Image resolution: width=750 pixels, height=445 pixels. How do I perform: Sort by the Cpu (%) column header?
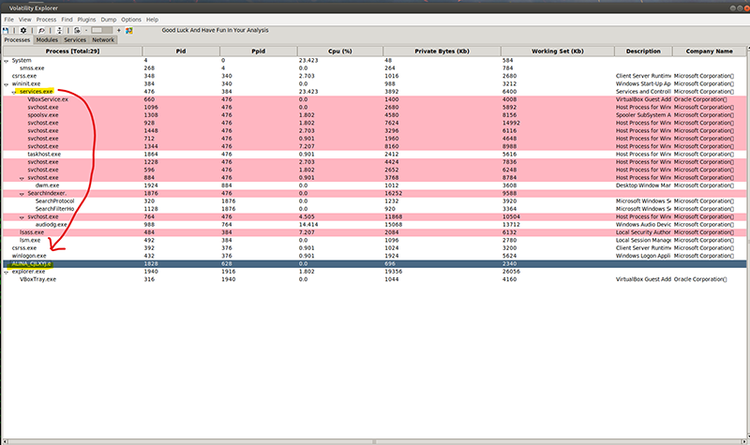pos(340,51)
